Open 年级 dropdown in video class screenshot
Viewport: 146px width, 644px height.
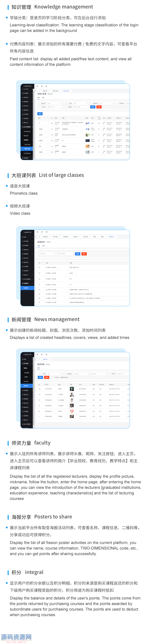click(80, 103)
